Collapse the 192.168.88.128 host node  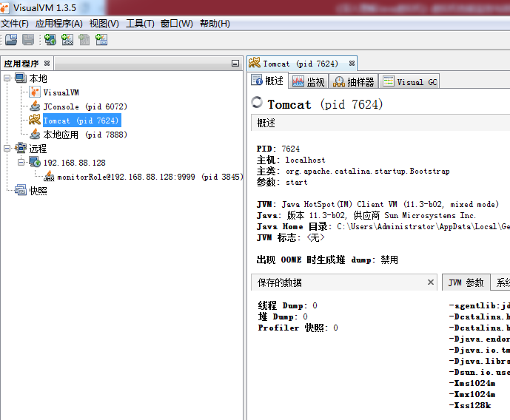pyautogui.click(x=21, y=162)
